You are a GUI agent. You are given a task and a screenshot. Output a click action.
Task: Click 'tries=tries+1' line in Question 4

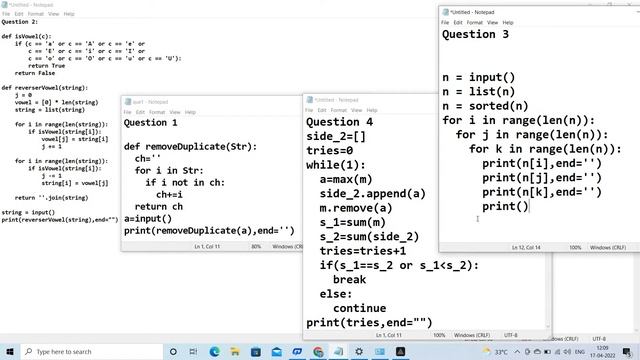(363, 251)
